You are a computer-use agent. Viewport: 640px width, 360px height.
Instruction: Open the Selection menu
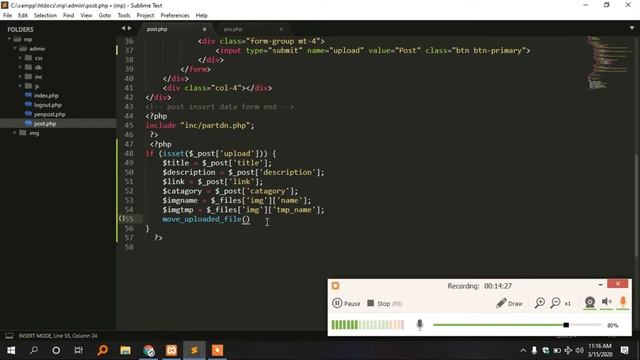click(x=45, y=15)
